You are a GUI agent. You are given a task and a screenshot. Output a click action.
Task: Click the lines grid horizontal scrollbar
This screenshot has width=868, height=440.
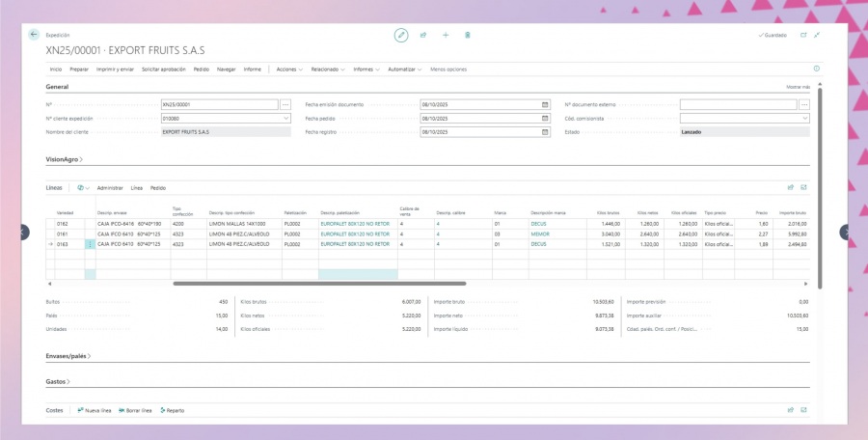click(318, 284)
